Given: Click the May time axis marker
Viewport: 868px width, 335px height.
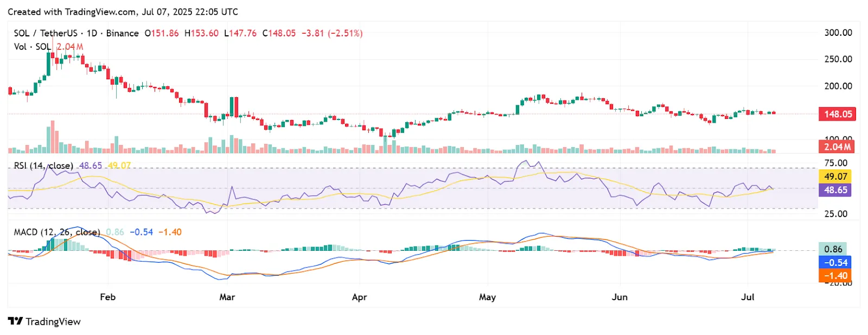Looking at the screenshot, I should (x=487, y=297).
